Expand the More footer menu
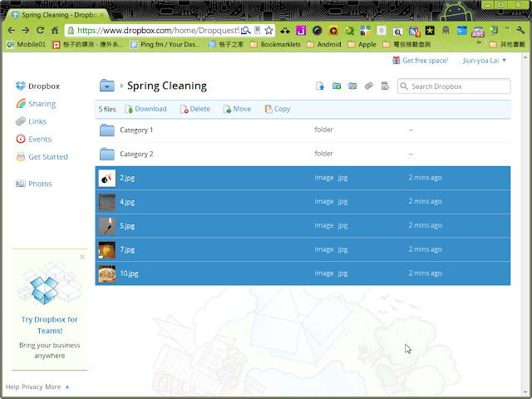The width and height of the screenshot is (532, 399). [57, 387]
